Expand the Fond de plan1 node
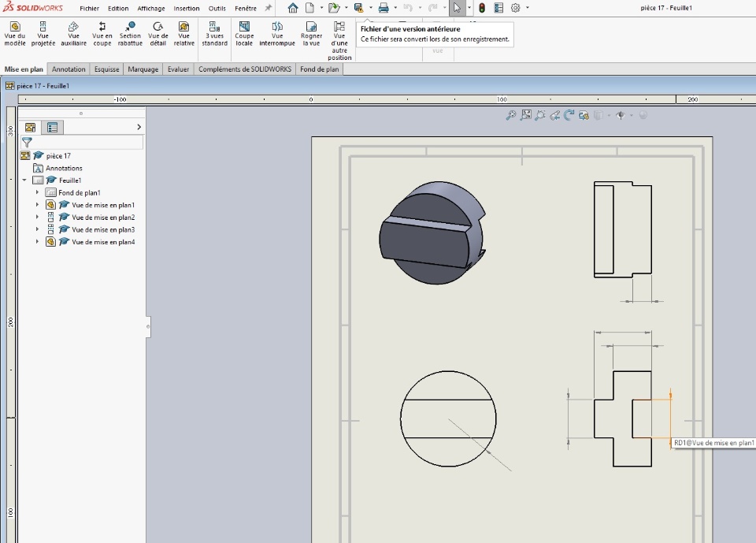The width and height of the screenshot is (756, 543). click(37, 192)
